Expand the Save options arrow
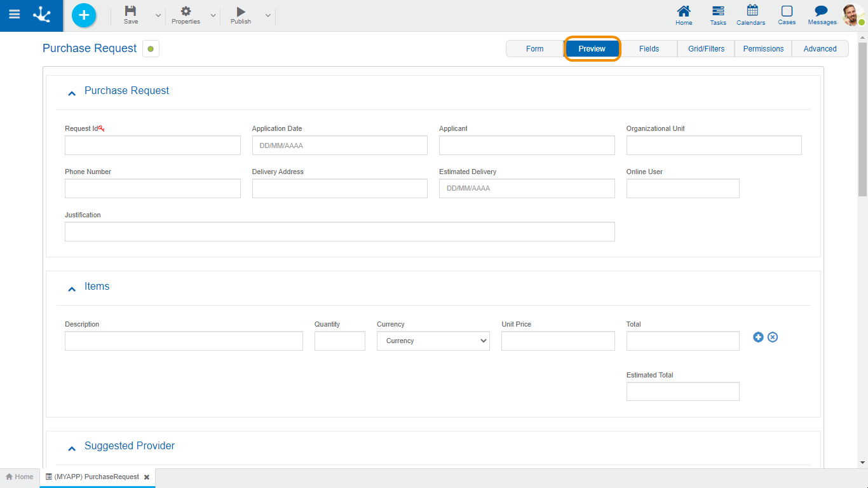Image resolution: width=868 pixels, height=488 pixels. pos(158,16)
